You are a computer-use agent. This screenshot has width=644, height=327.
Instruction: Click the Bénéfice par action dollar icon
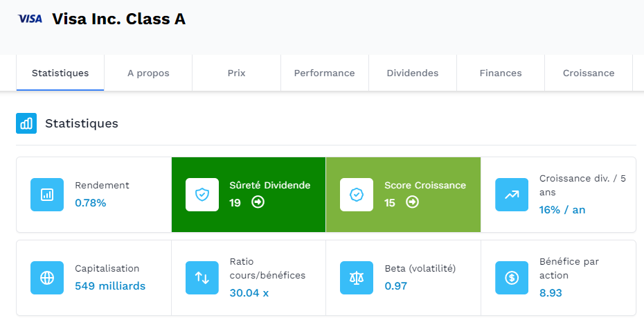[x=512, y=278]
